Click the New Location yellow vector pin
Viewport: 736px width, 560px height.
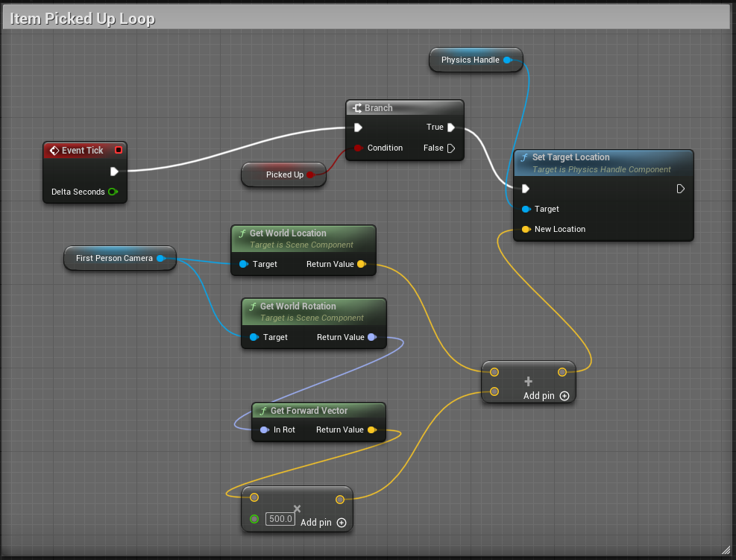[x=526, y=229]
